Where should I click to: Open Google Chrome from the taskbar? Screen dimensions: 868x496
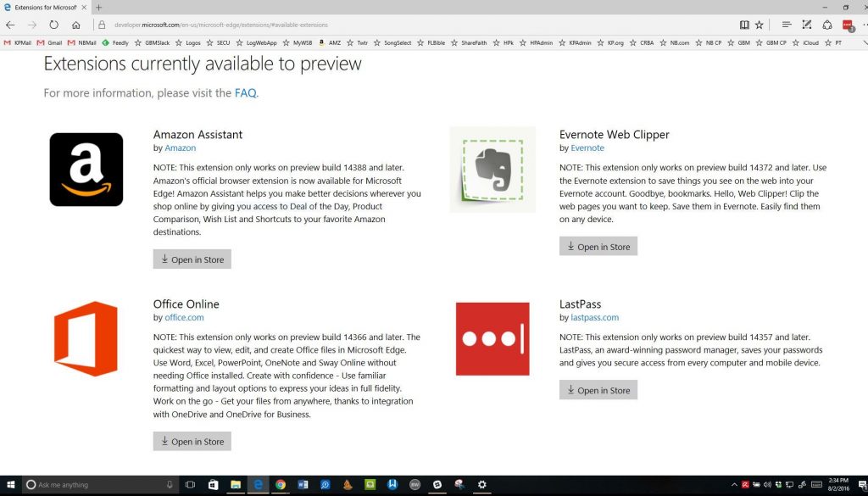[x=281, y=485]
